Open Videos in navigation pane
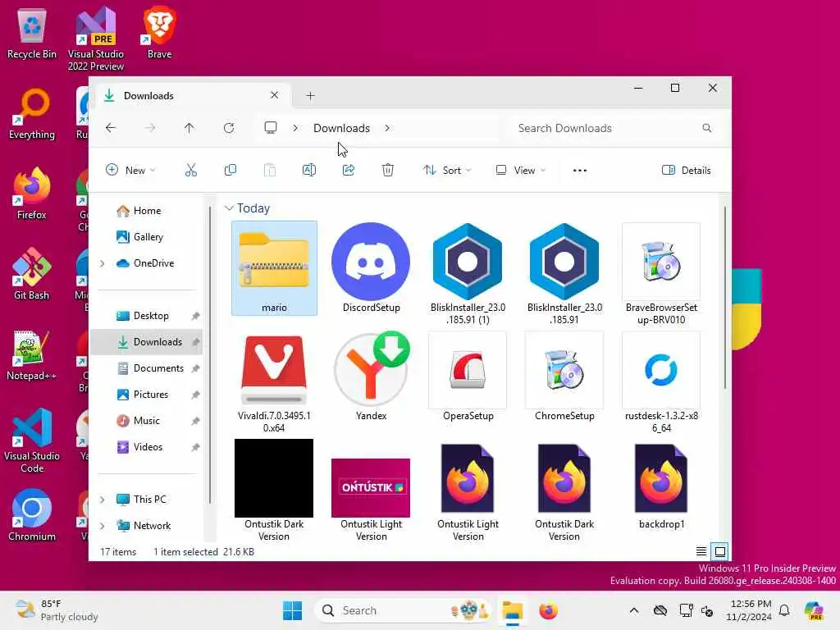 [148, 447]
